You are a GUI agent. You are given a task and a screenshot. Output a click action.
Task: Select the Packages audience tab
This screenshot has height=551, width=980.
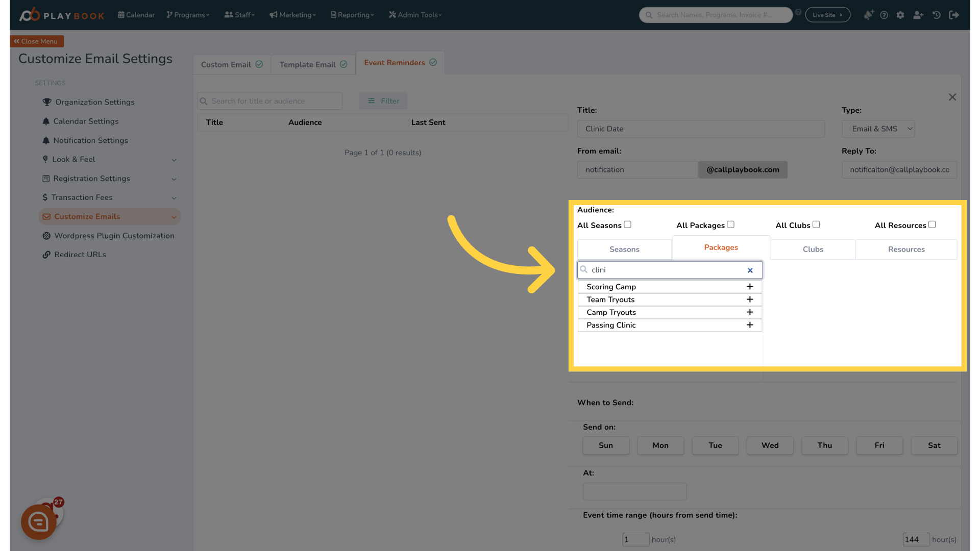click(721, 247)
